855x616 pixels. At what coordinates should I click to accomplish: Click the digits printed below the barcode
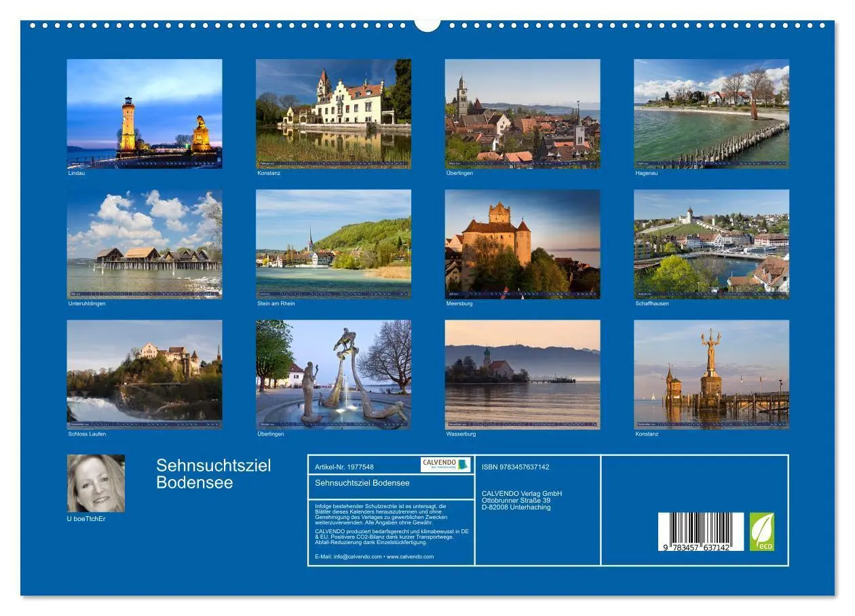coord(697,547)
